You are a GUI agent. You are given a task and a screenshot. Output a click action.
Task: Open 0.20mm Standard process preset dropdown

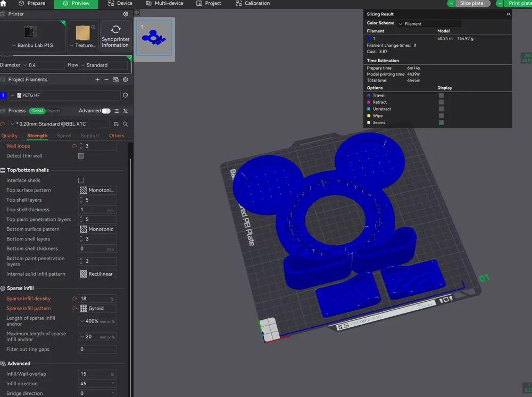pyautogui.click(x=59, y=124)
